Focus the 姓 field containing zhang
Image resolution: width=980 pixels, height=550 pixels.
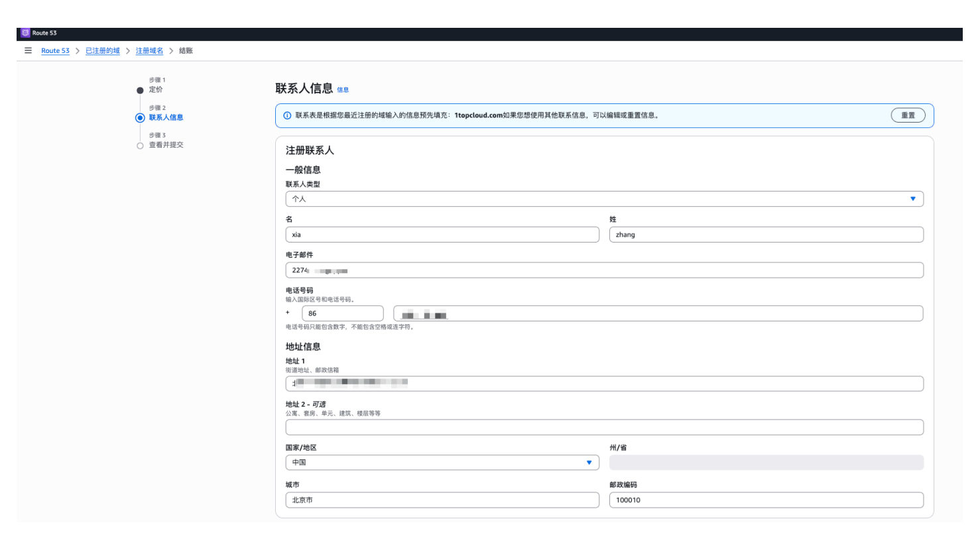(x=766, y=235)
